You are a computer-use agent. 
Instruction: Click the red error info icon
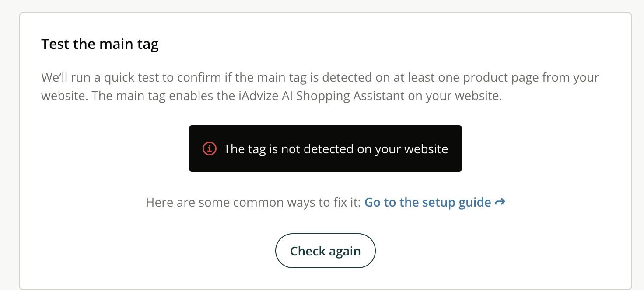[x=210, y=148]
